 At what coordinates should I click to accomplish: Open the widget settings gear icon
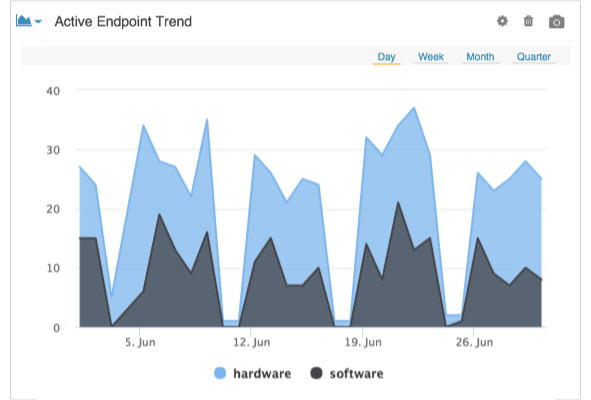502,21
